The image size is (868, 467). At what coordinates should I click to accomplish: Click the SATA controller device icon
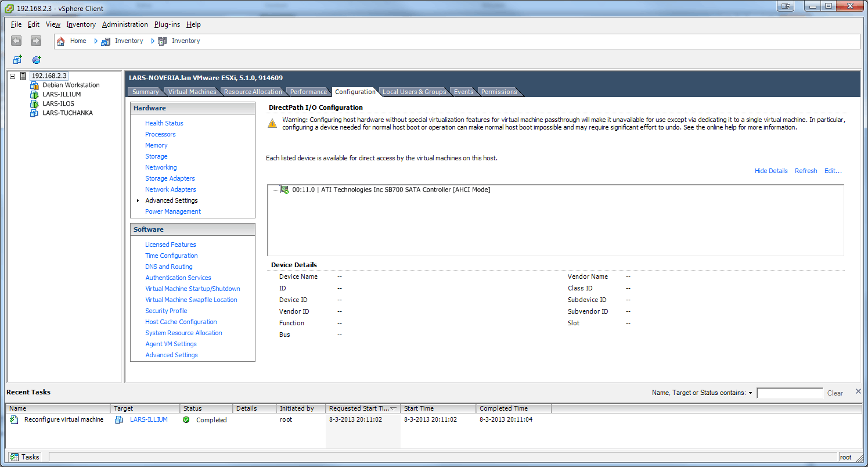point(284,189)
